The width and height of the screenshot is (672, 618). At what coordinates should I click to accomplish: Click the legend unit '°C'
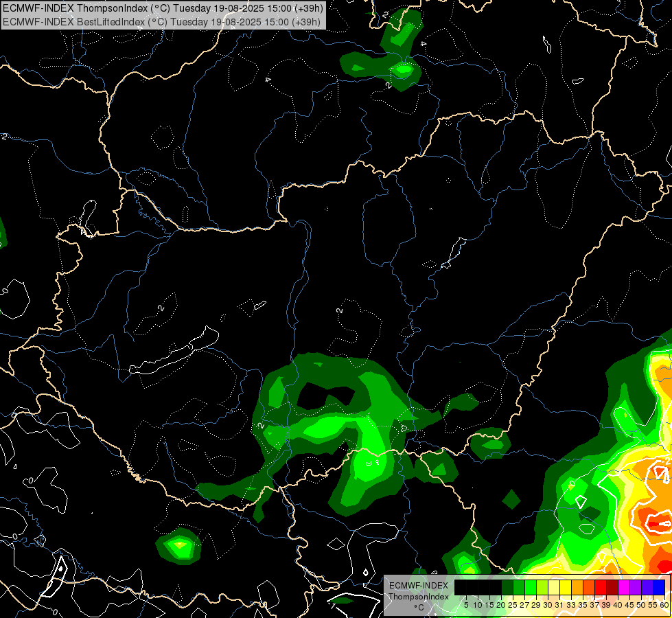click(x=419, y=608)
